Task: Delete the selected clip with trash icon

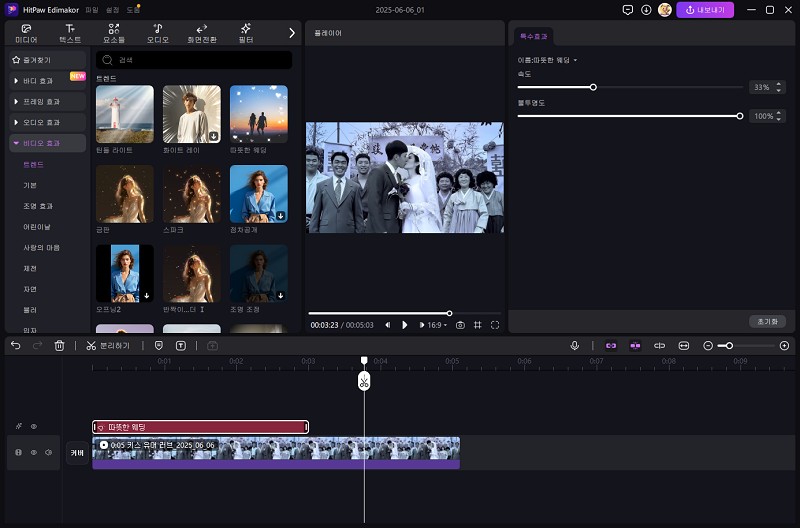Action: click(59, 346)
